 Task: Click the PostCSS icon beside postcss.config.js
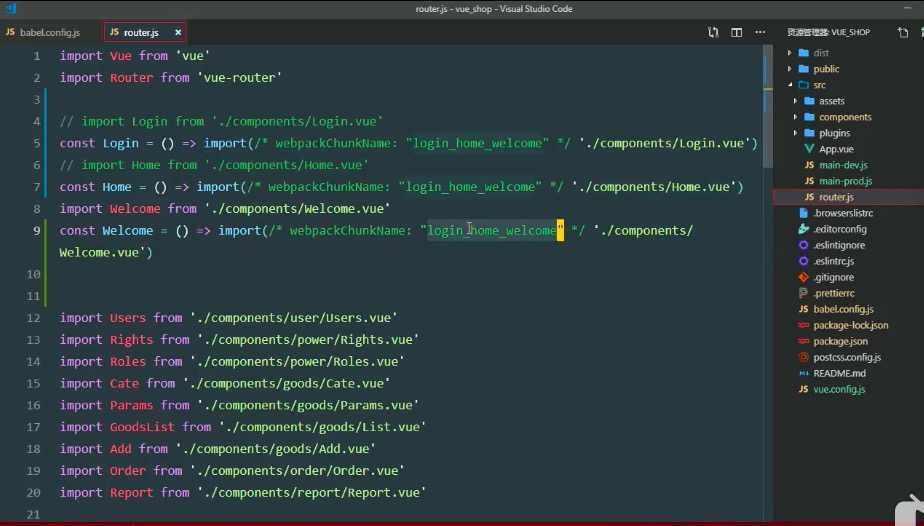(803, 357)
